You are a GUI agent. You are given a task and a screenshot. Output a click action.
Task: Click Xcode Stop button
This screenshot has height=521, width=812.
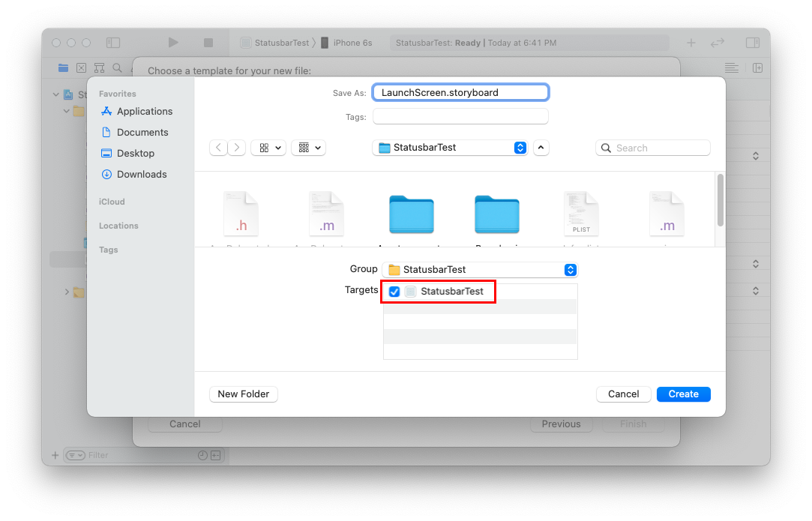(x=208, y=43)
